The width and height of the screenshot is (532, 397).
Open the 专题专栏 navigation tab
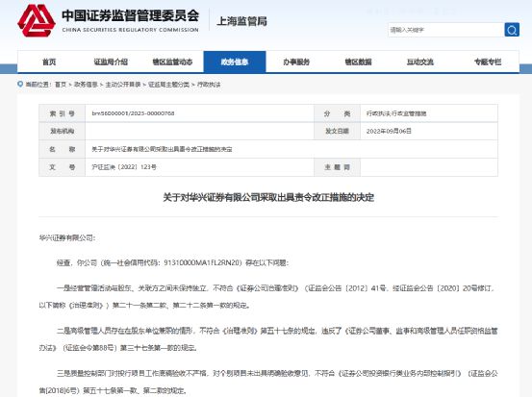(x=488, y=62)
